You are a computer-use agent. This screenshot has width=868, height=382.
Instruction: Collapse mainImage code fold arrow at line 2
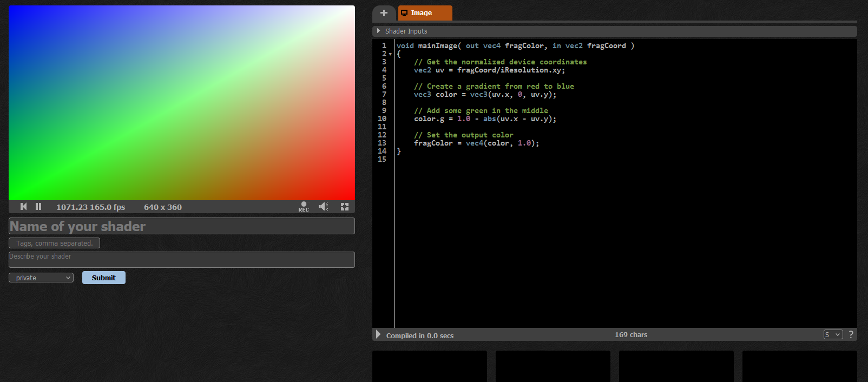coord(390,54)
